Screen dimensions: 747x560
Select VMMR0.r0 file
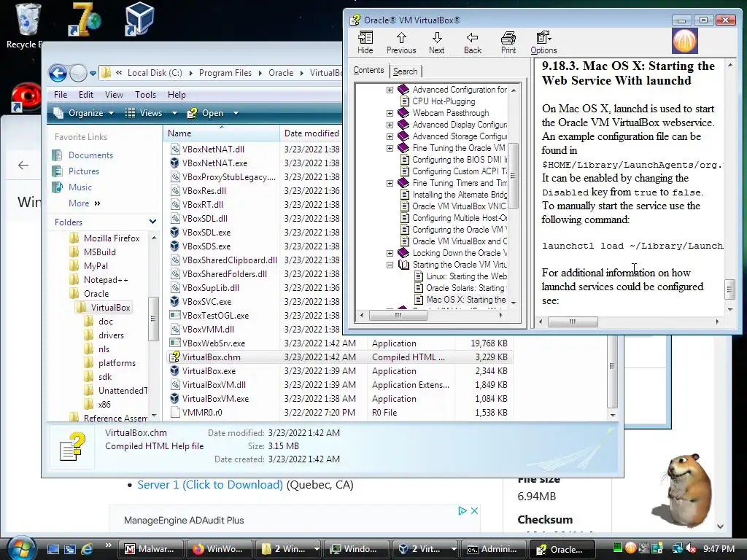(202, 413)
